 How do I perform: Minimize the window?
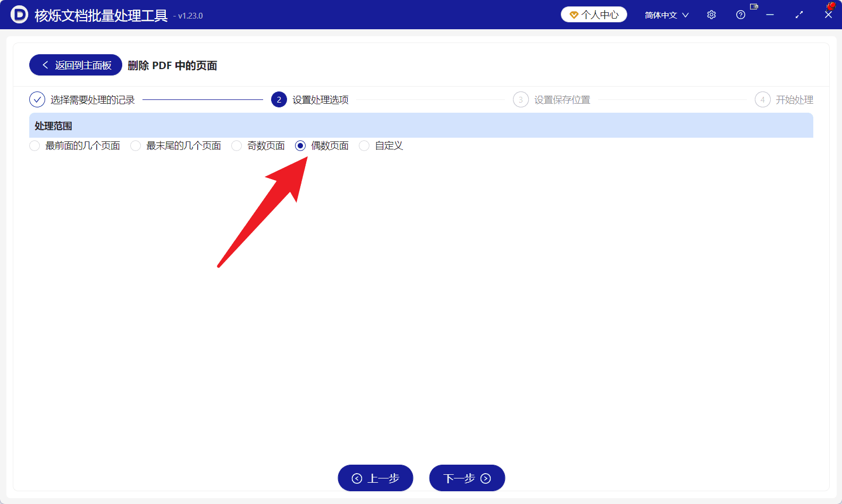770,15
